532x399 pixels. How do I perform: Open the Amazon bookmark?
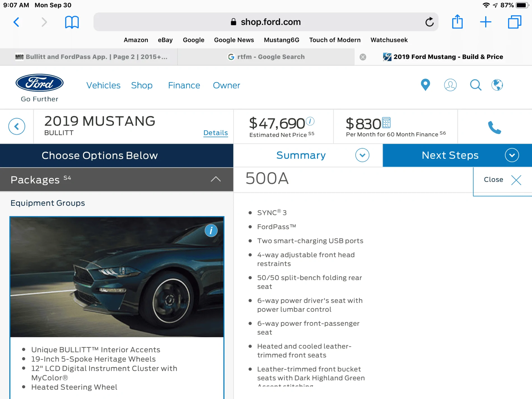click(136, 40)
